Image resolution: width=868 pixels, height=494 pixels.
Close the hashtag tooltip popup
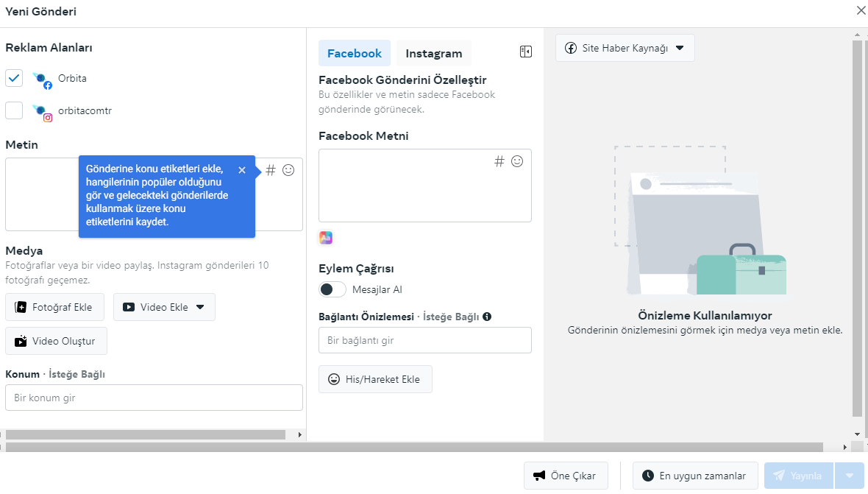click(x=242, y=170)
